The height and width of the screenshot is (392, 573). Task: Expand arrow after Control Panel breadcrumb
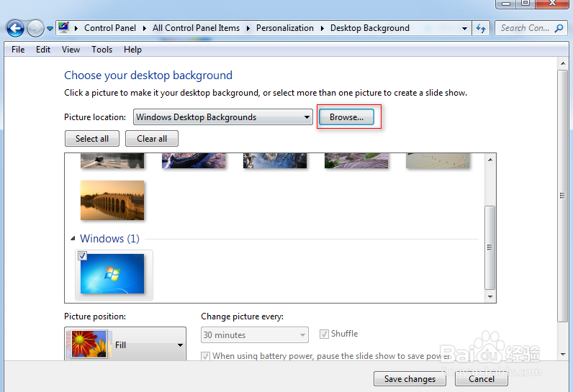tap(145, 29)
